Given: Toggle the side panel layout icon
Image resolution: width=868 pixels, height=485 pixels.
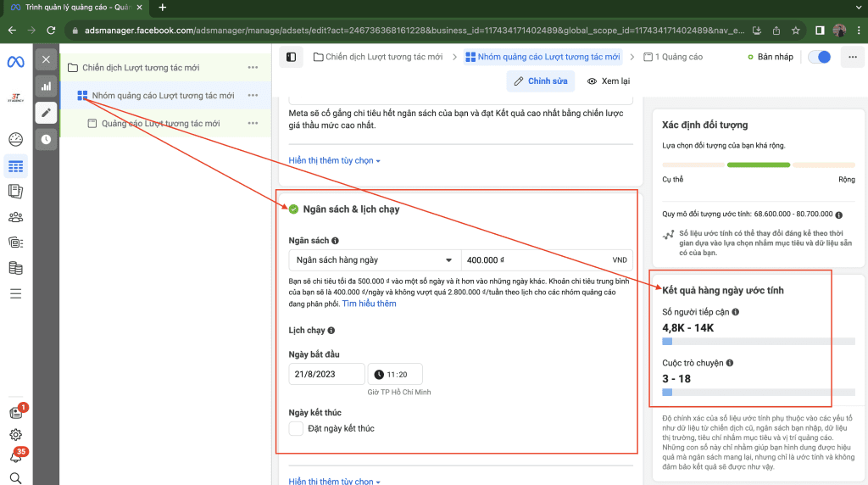Looking at the screenshot, I should tap(292, 57).
